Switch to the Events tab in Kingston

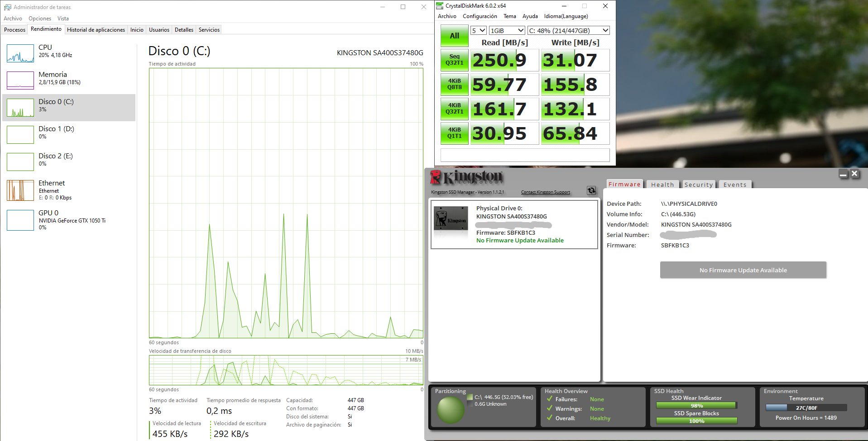click(735, 185)
